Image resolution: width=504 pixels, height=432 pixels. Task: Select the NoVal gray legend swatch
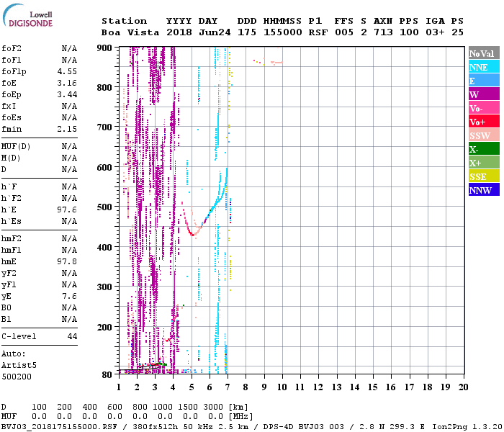click(x=484, y=53)
